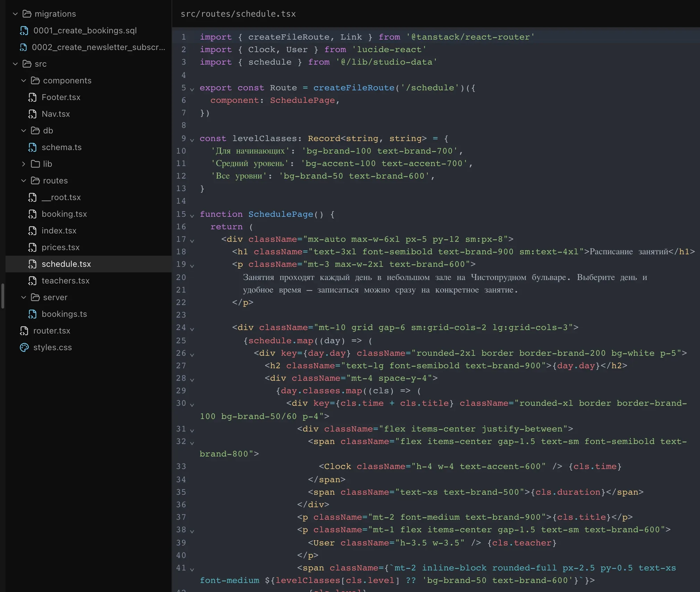Click the schedule.tsx file icon
The width and height of the screenshot is (700, 592).
(32, 264)
